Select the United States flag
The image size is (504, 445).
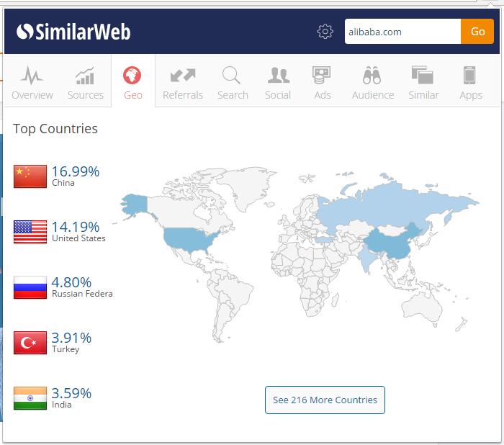point(30,231)
